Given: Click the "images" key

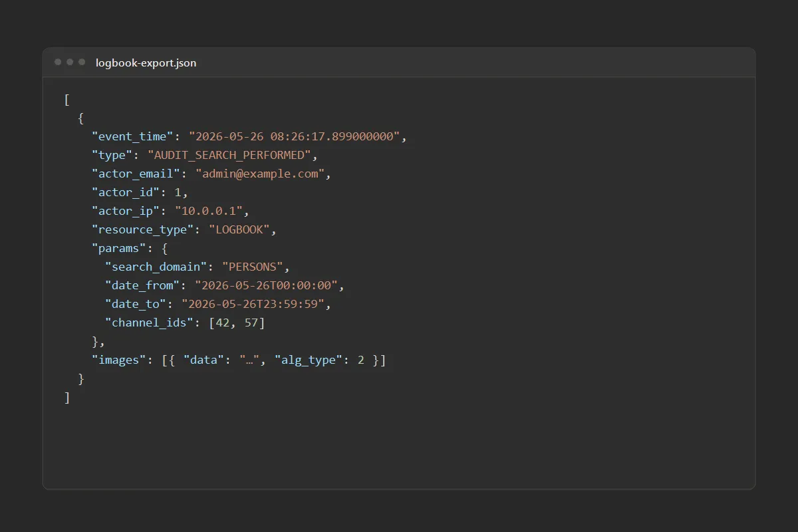Looking at the screenshot, I should (x=119, y=360).
